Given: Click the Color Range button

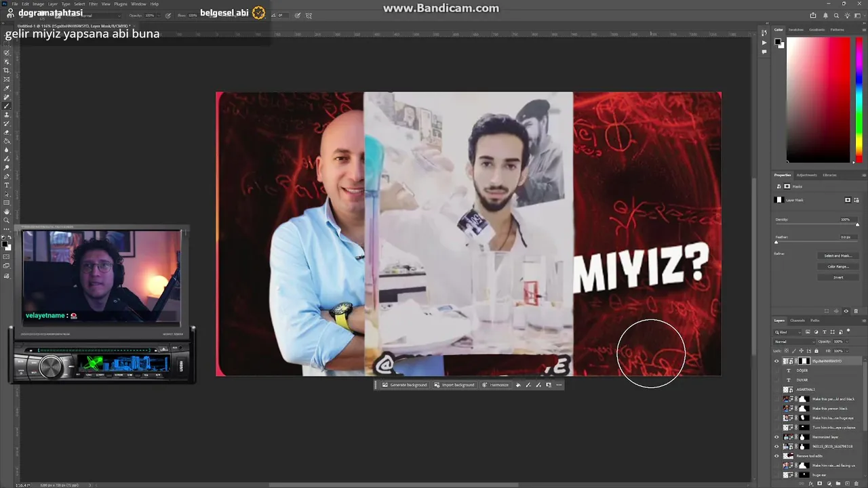Looking at the screenshot, I should click(838, 266).
